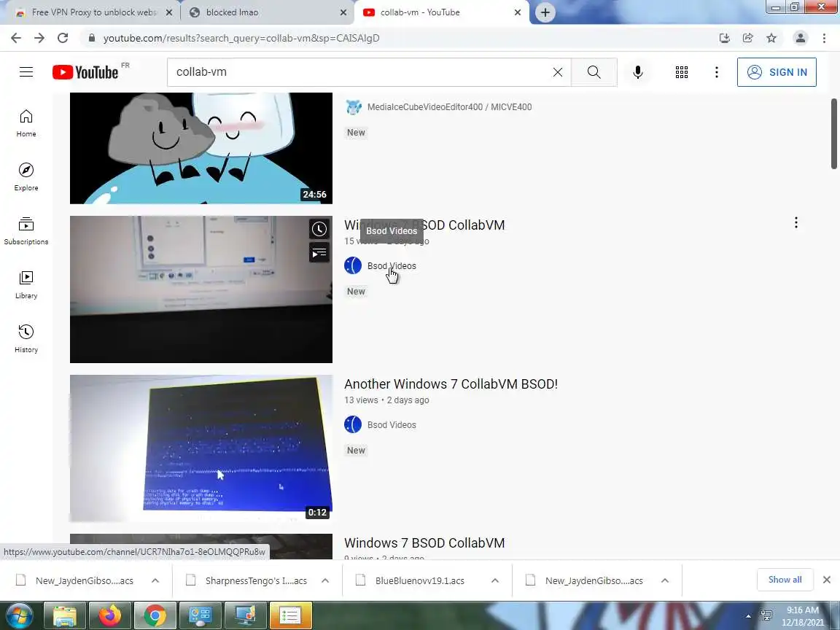Click the Chrome taskbar icon
The width and height of the screenshot is (840, 630).
click(155, 616)
